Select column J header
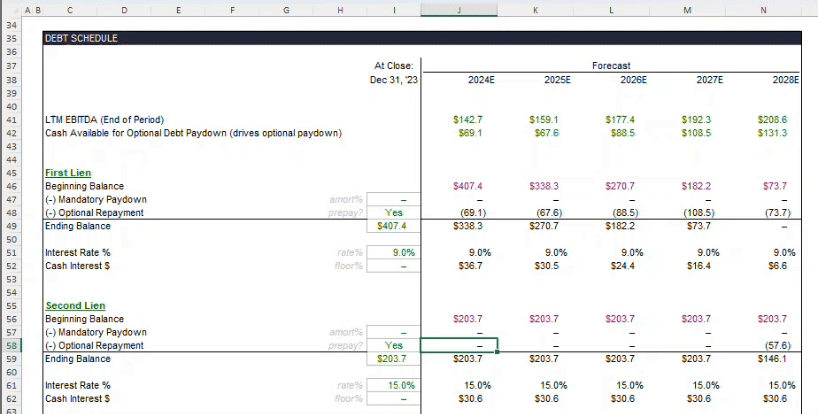The height and width of the screenshot is (414, 818). point(459,10)
